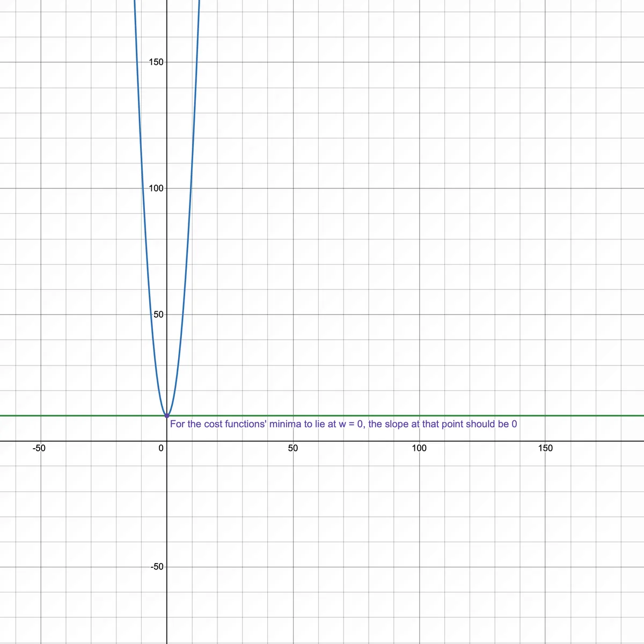Click where the green line meets the parabola
This screenshot has height=644, width=644.
point(167,415)
